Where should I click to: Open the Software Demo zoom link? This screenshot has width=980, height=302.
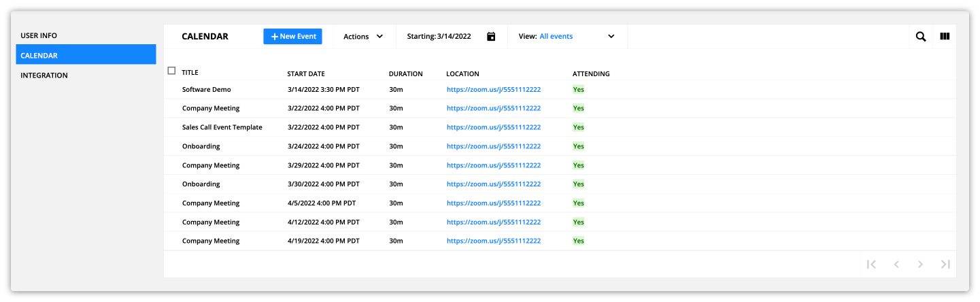[x=494, y=90]
